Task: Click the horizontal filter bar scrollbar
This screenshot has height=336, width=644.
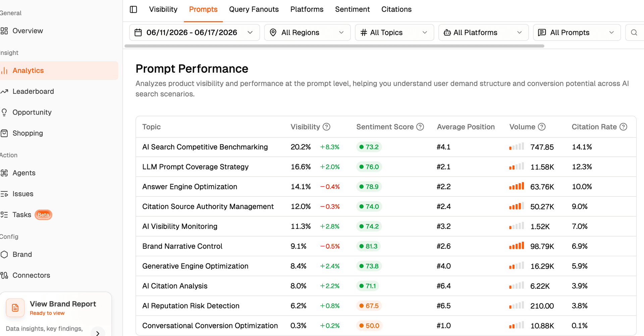Action: click(334, 46)
